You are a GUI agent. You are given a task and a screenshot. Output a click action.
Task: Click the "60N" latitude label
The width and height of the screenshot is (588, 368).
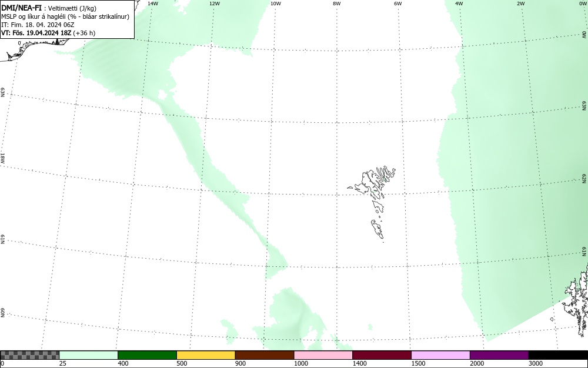[x=2, y=313]
